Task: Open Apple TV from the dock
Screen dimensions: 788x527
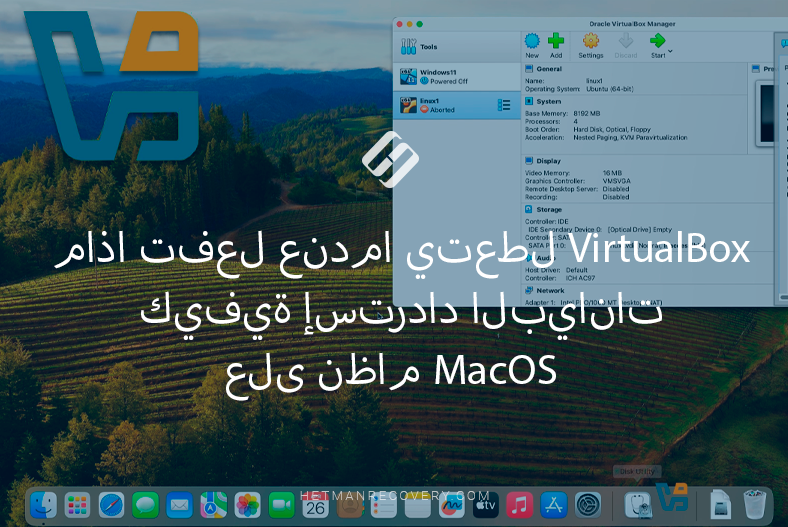Action: 485,505
